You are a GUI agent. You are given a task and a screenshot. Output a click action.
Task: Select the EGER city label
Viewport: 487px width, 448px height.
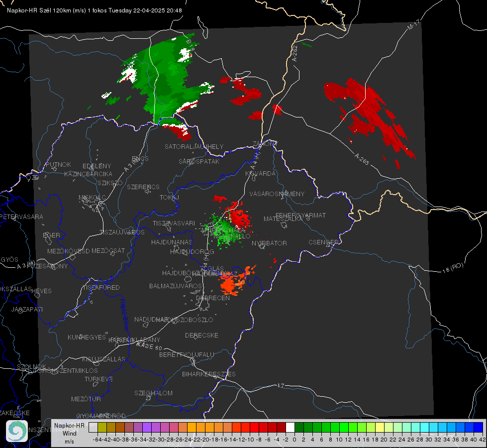tap(51, 235)
